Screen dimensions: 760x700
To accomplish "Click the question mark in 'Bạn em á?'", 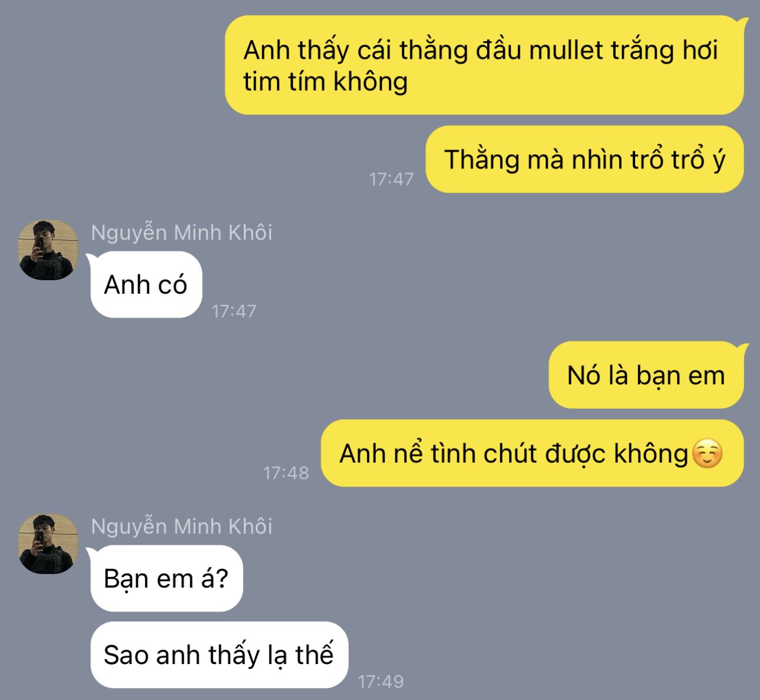I will point(222,579).
